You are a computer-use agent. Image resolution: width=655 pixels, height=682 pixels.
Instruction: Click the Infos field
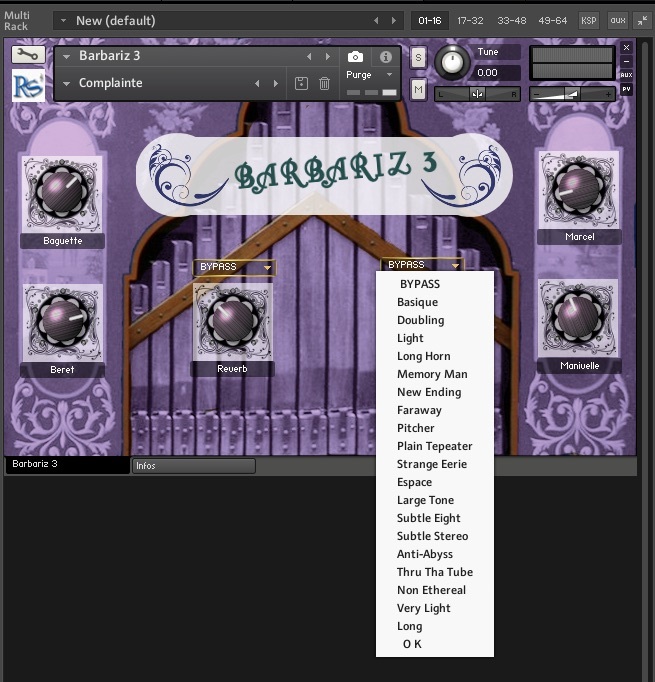click(x=194, y=466)
